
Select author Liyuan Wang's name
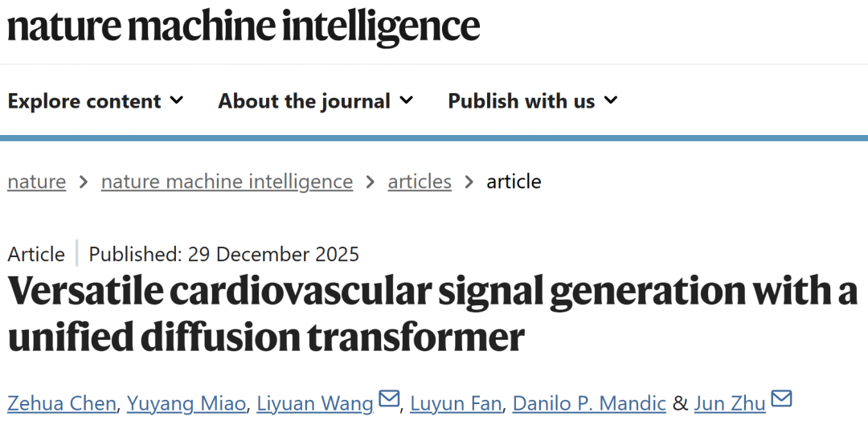pyautogui.click(x=315, y=402)
